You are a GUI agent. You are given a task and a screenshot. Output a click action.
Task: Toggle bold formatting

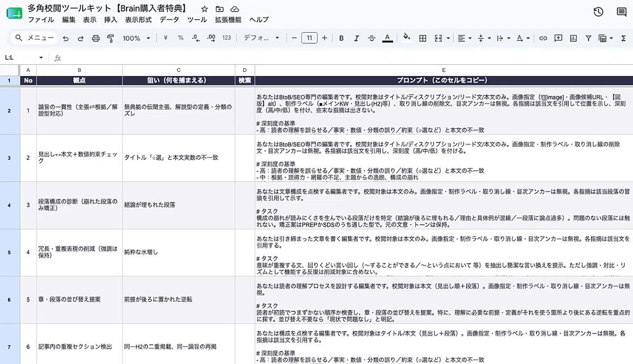tap(341, 38)
